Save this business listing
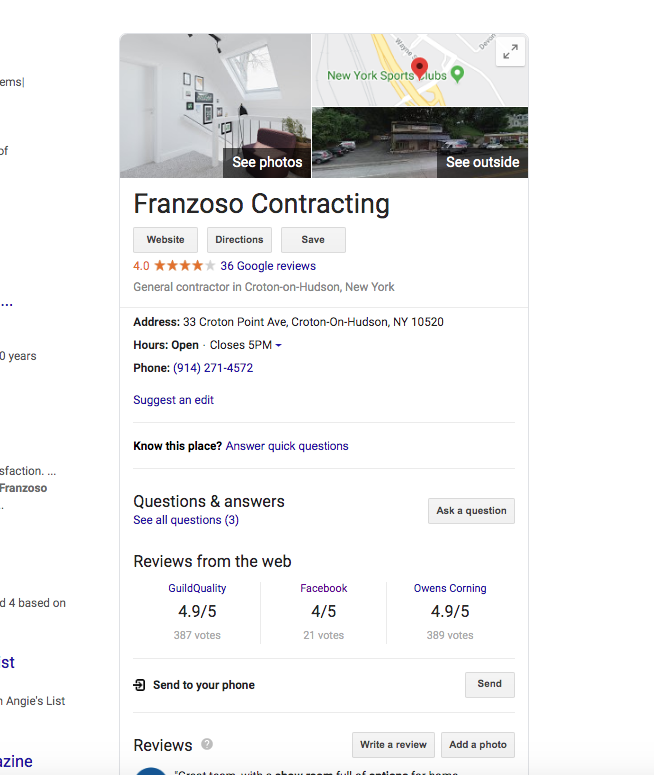 [313, 240]
